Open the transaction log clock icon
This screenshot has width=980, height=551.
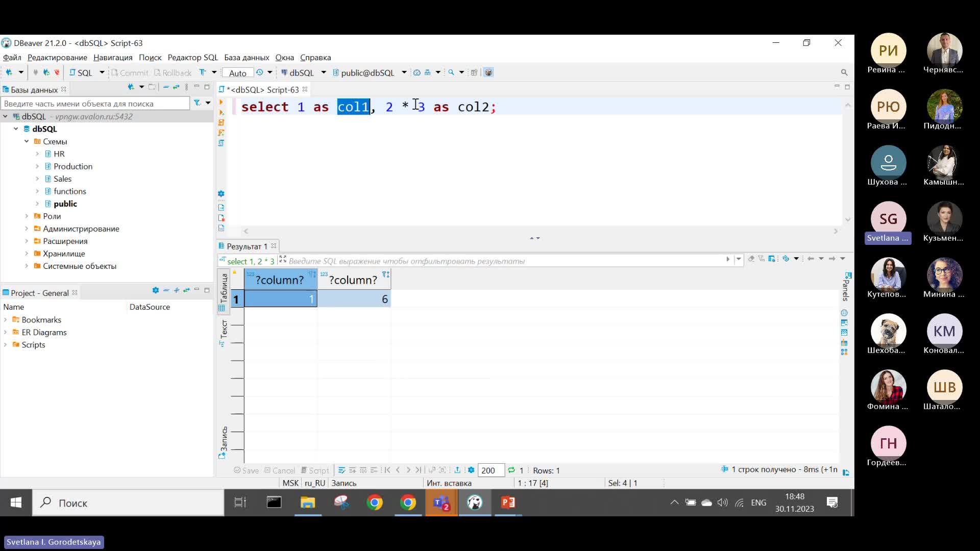pyautogui.click(x=259, y=72)
